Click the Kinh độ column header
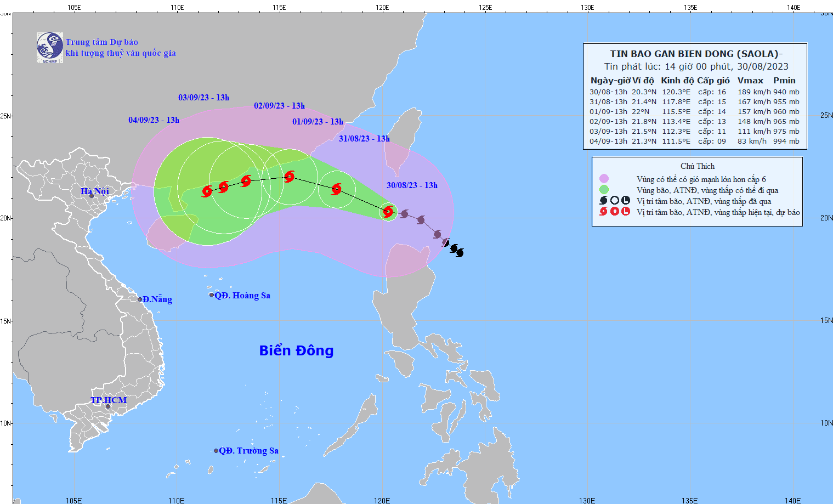The width and height of the screenshot is (833, 504). pyautogui.click(x=677, y=80)
